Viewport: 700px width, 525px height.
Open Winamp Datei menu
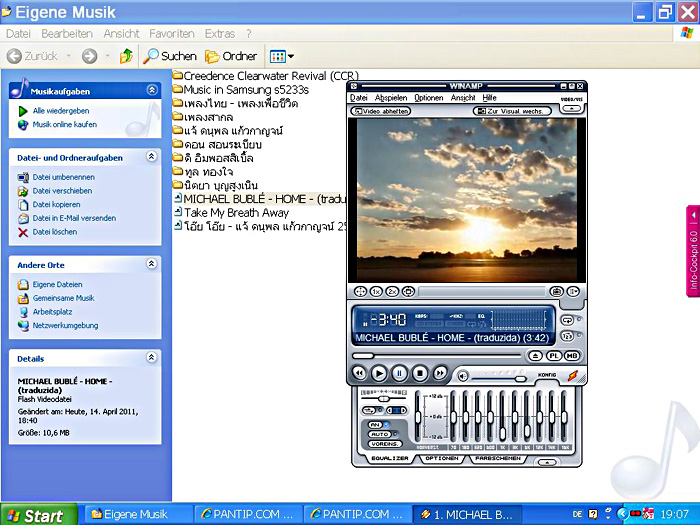(358, 98)
